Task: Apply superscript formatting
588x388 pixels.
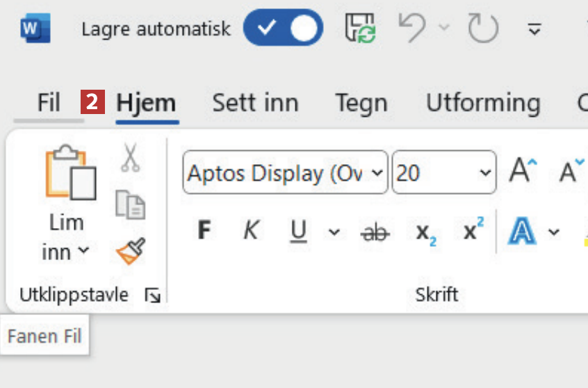Action: tap(473, 232)
